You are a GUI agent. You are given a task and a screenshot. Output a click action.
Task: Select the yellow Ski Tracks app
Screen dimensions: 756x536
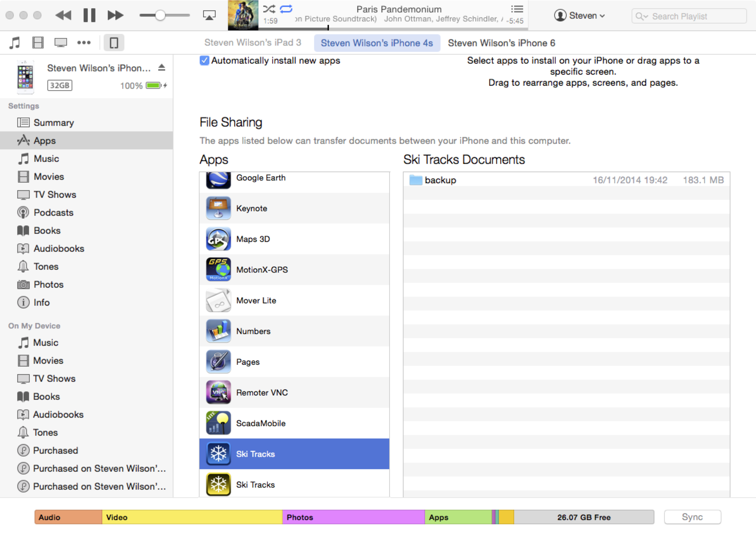pyautogui.click(x=294, y=483)
